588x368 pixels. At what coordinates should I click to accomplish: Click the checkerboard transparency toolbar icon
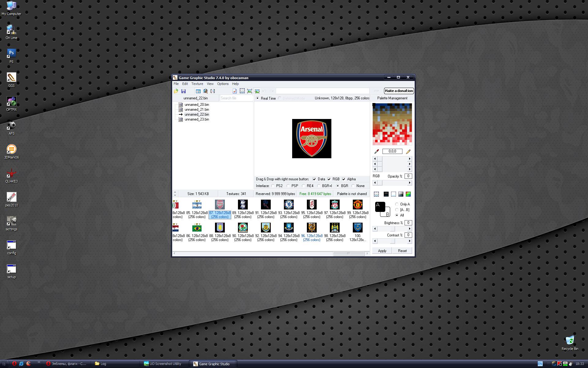[242, 91]
